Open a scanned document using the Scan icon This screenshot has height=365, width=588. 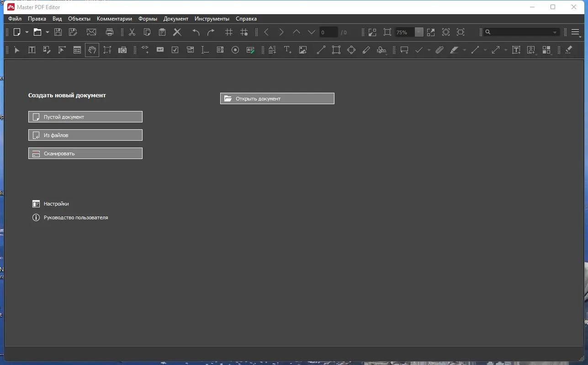[85, 153]
